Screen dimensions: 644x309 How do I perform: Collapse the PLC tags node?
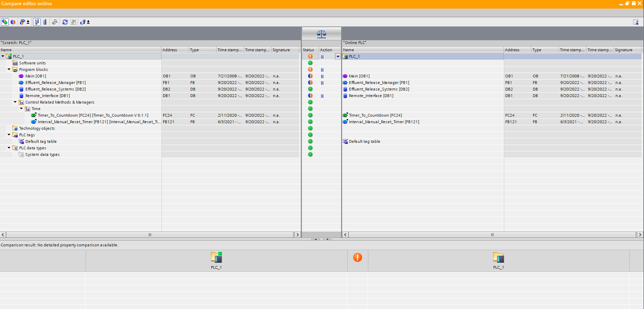pyautogui.click(x=9, y=135)
